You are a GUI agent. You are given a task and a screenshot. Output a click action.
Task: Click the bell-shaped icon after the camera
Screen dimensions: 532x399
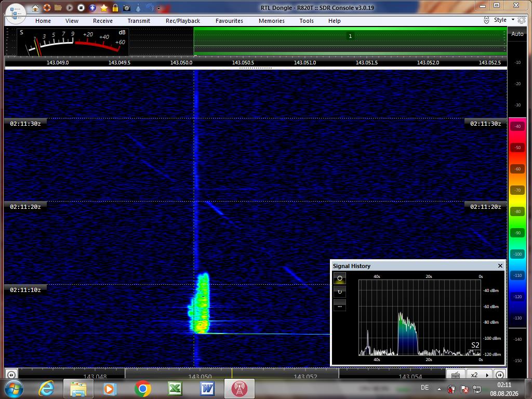click(x=138, y=8)
